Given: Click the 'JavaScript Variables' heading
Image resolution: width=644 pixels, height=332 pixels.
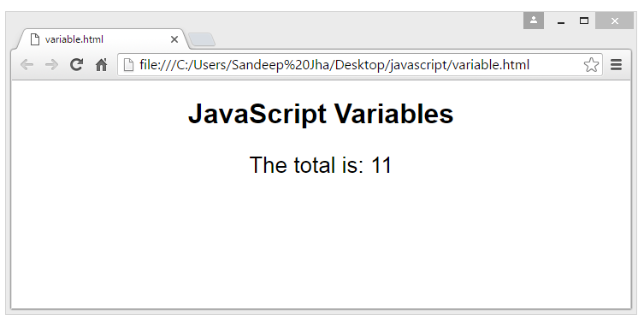Looking at the screenshot, I should pyautogui.click(x=321, y=114).
